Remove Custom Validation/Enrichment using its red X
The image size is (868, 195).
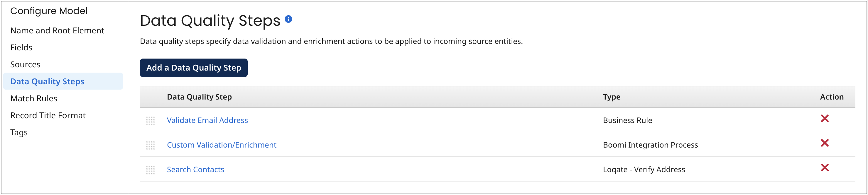point(825,143)
